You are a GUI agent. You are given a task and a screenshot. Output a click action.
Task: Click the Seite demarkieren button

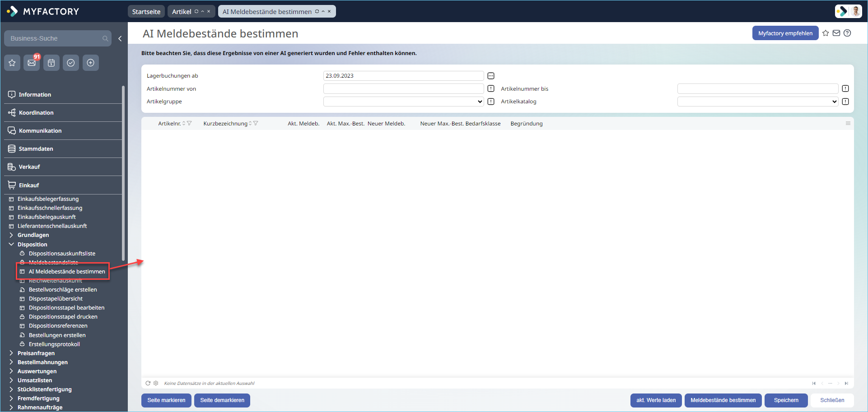pos(222,400)
